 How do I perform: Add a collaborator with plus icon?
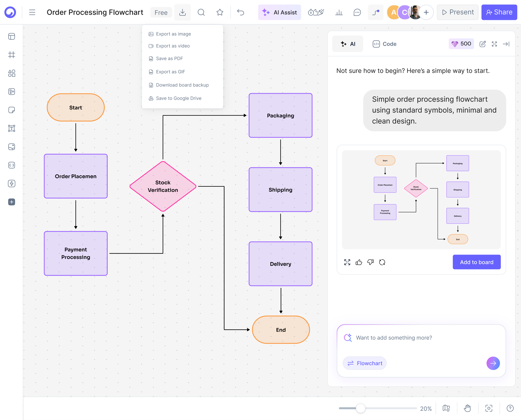point(426,12)
